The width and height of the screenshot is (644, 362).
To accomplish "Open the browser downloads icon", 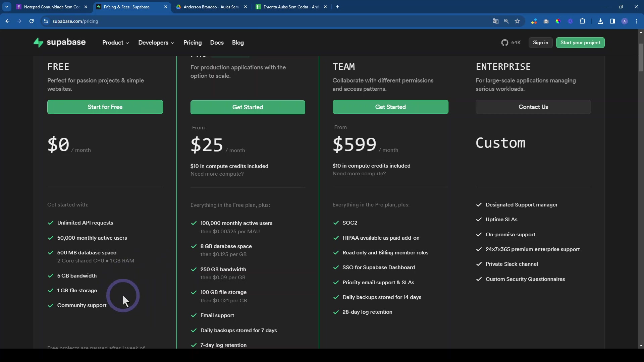I will (600, 21).
